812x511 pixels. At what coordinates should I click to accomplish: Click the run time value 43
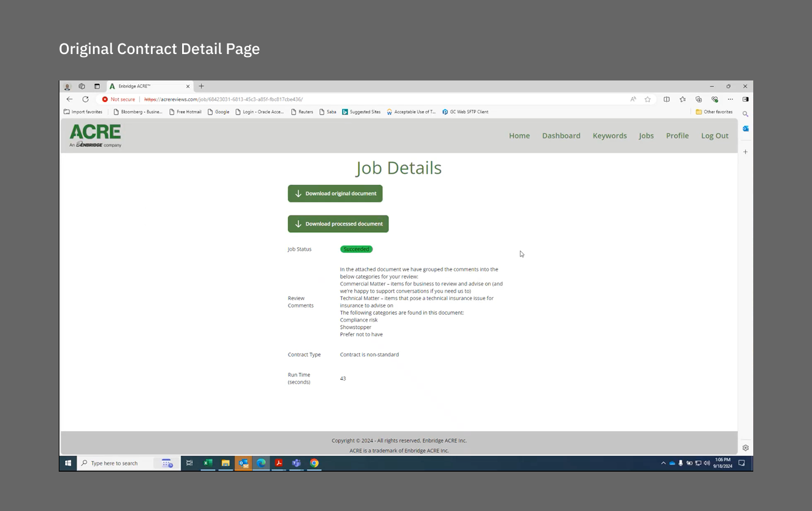point(343,378)
